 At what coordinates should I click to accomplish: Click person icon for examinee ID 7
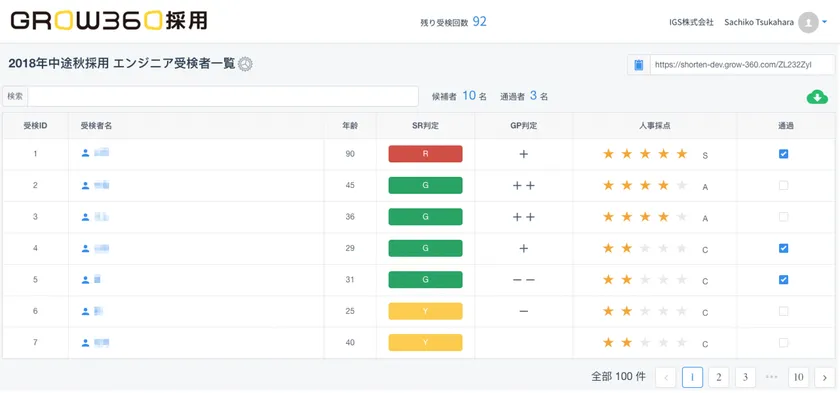(85, 343)
